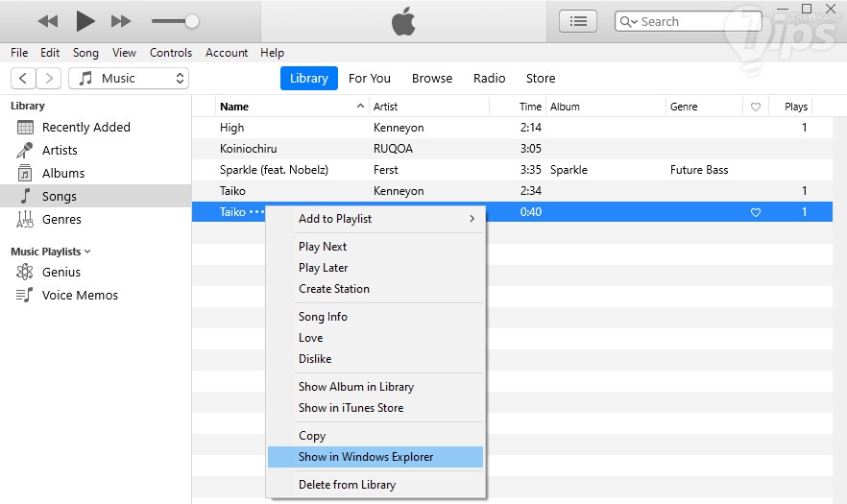Click the Artists microphone icon
The height and width of the screenshot is (504, 847).
click(x=25, y=150)
